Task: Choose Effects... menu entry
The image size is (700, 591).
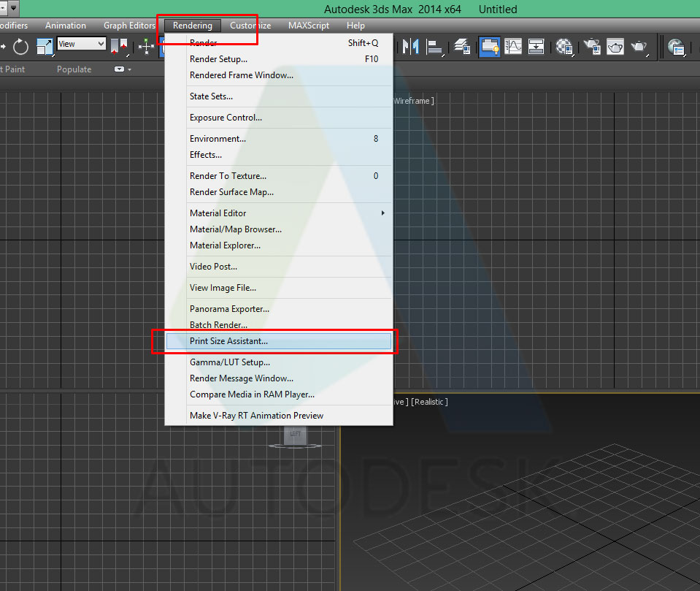Action: (x=279, y=155)
